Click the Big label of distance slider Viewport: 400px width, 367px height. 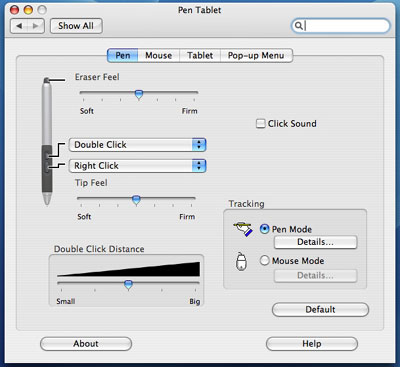(195, 302)
